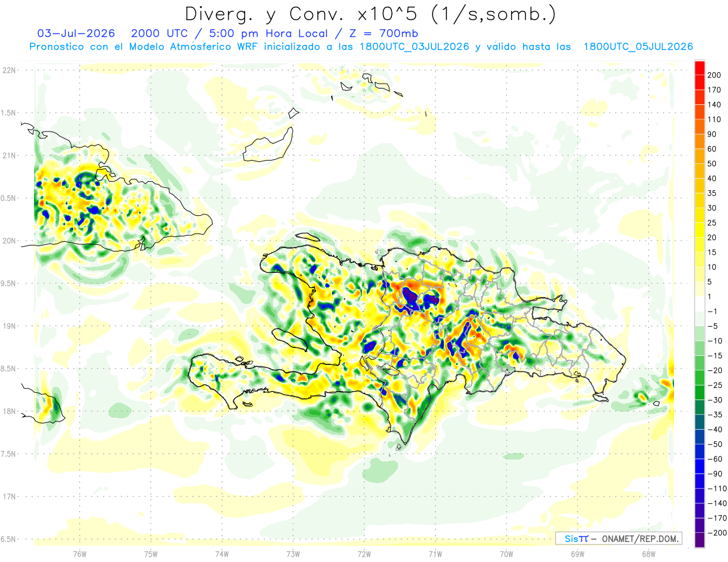
Task: Click the '18N' latitude label
Action: coord(8,411)
